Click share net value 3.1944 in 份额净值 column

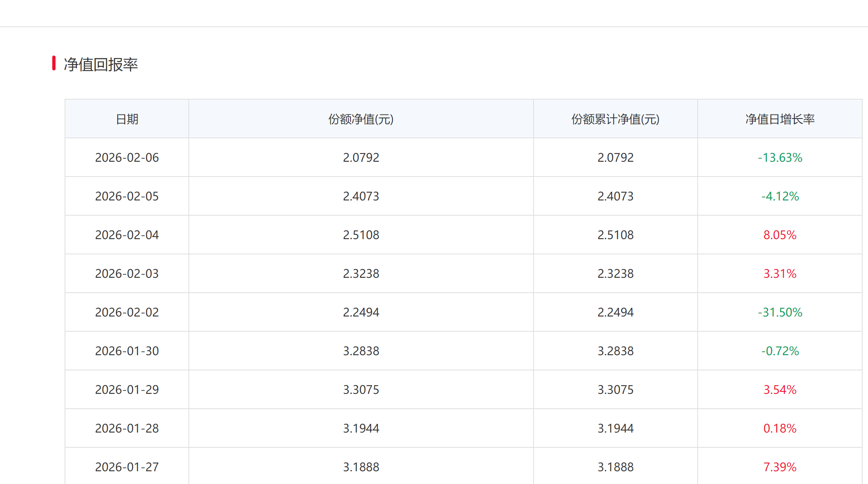tap(361, 428)
